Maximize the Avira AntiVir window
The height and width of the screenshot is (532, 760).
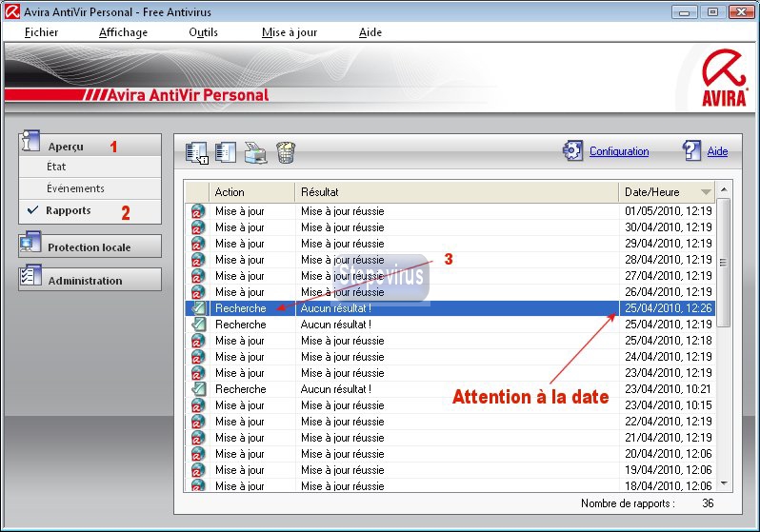712,12
